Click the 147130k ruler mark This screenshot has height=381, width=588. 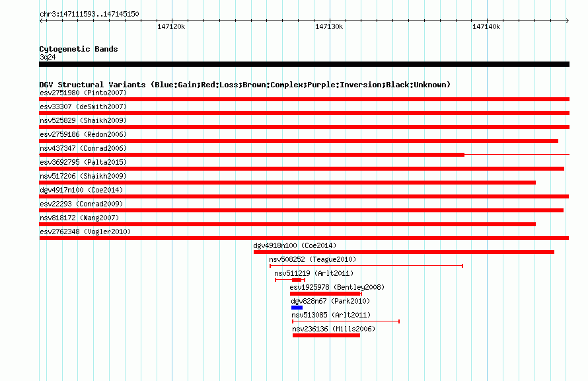tap(329, 26)
